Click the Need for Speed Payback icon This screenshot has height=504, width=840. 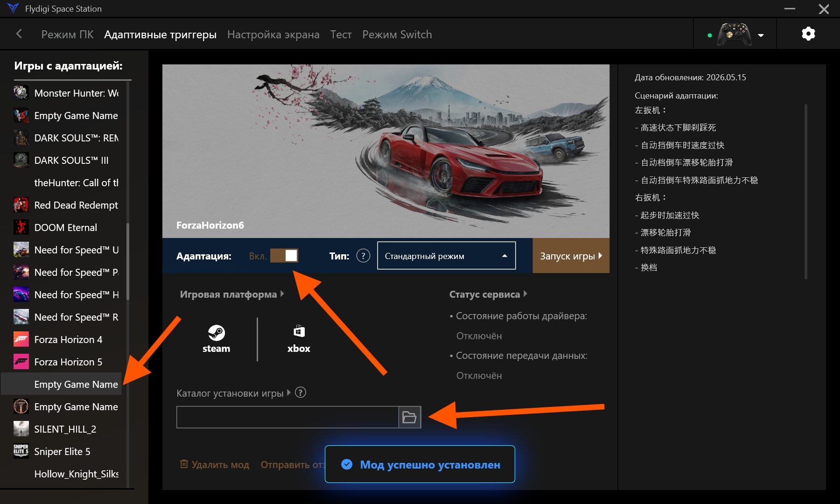21,272
